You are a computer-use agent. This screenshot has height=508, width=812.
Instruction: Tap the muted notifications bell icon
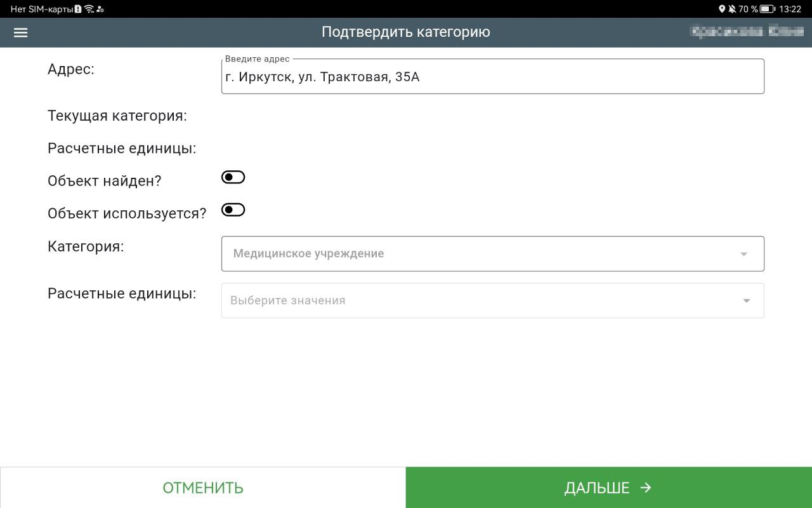(732, 9)
